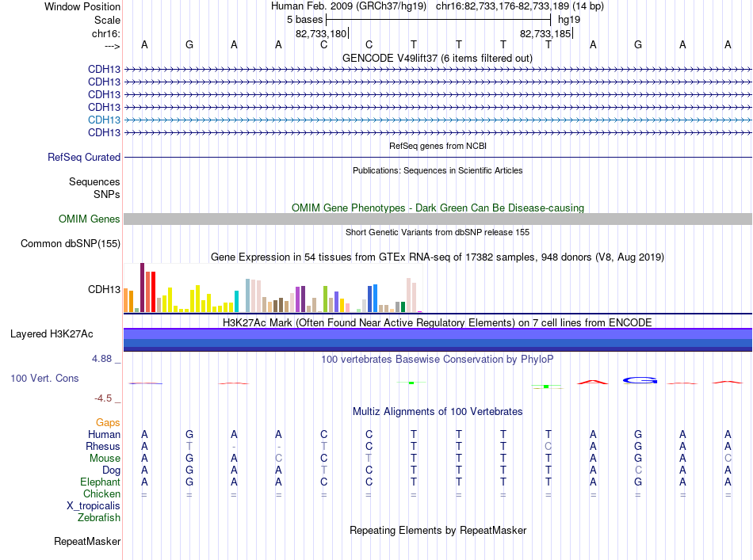Click the Common dbSNP(155) track label
Viewport: 753px width, 560px height.
70,243
